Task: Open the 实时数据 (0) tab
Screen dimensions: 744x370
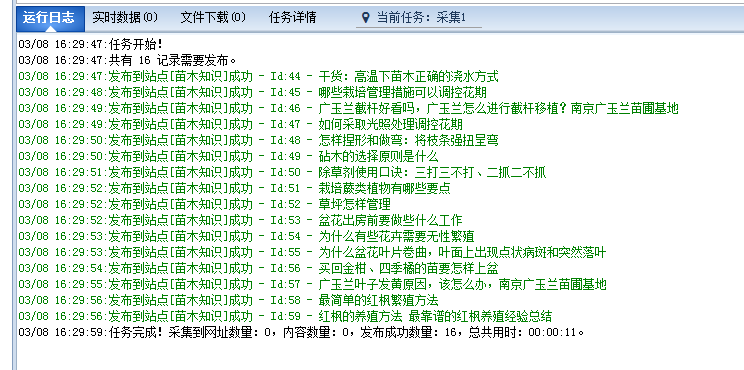Action: (125, 18)
